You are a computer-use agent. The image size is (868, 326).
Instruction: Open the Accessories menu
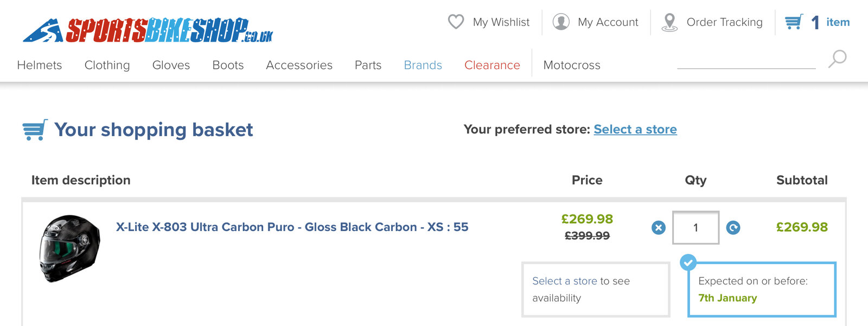(299, 65)
